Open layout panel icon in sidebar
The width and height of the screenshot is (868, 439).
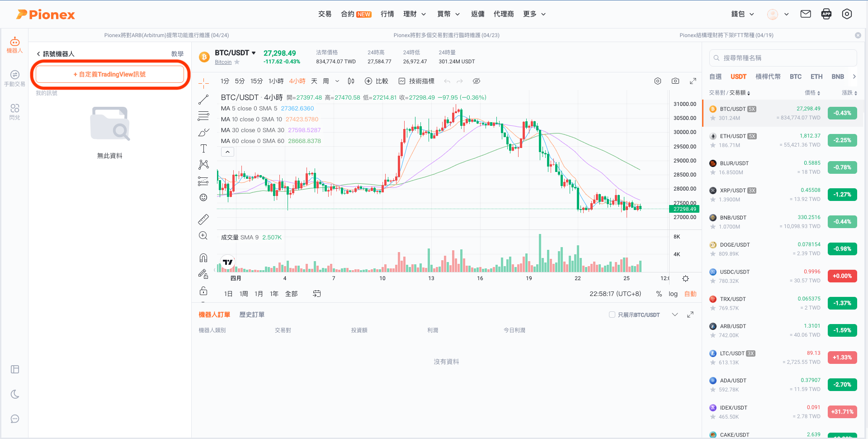coord(15,369)
